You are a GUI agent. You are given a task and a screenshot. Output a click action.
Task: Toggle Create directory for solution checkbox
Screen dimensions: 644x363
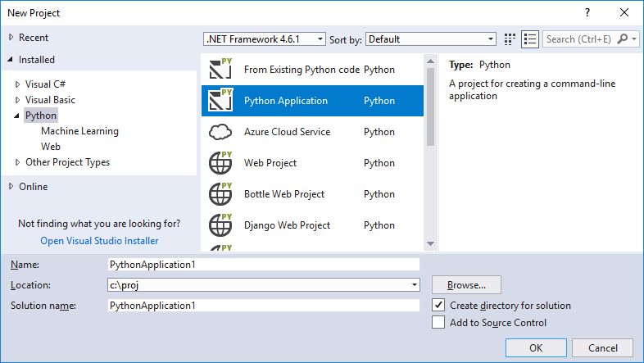(438, 306)
